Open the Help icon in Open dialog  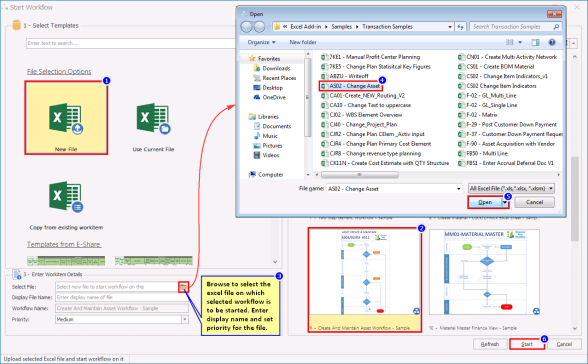552,42
